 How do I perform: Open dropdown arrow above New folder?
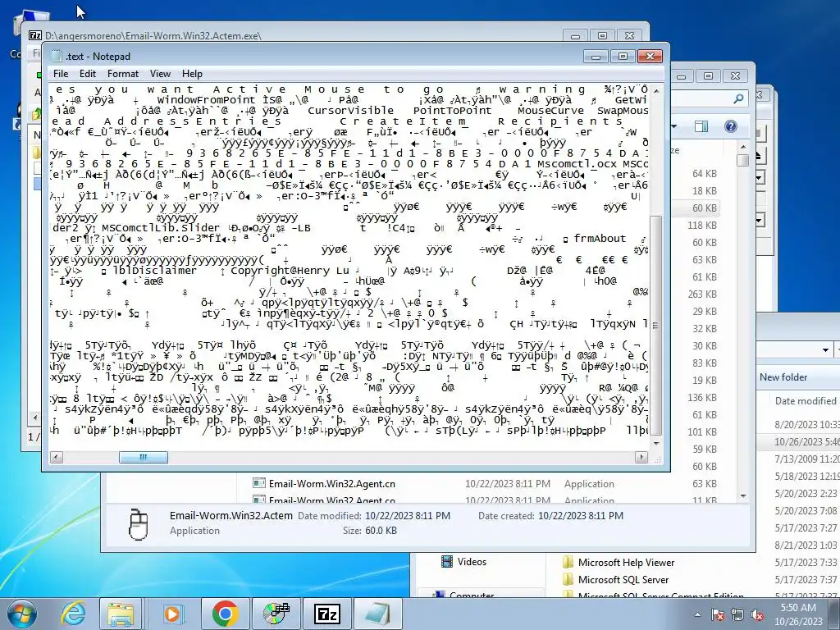[x=825, y=350]
